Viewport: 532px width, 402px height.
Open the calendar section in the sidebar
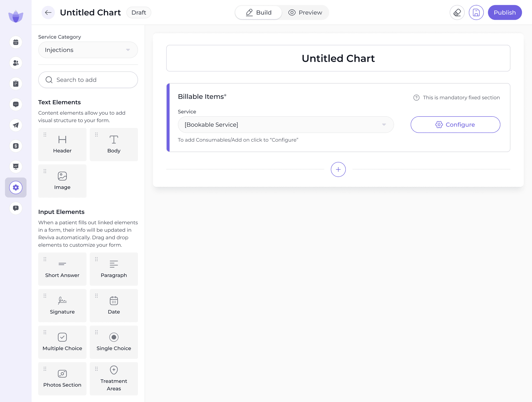click(x=16, y=42)
